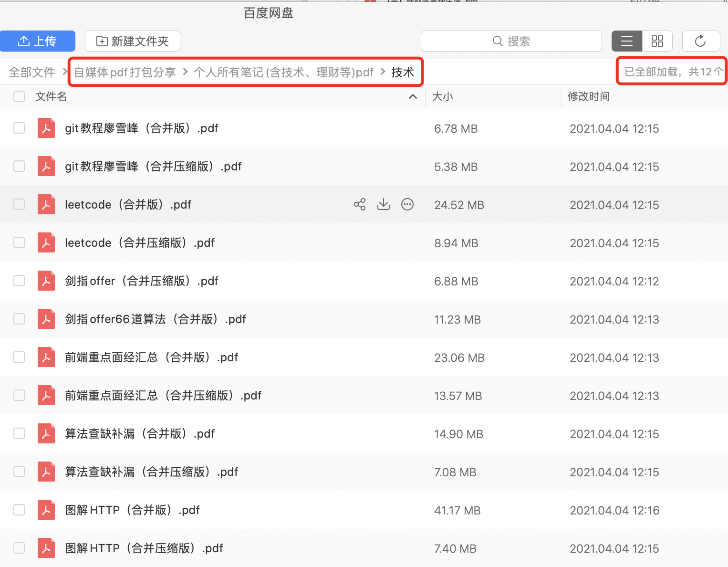Toggle sort order on 文件名 column
The image size is (728, 567).
point(413,96)
